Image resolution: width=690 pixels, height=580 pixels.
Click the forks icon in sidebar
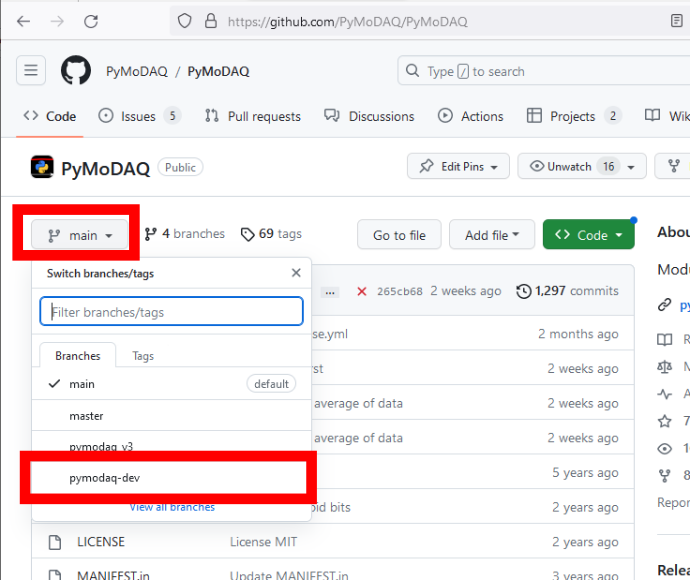(x=664, y=476)
